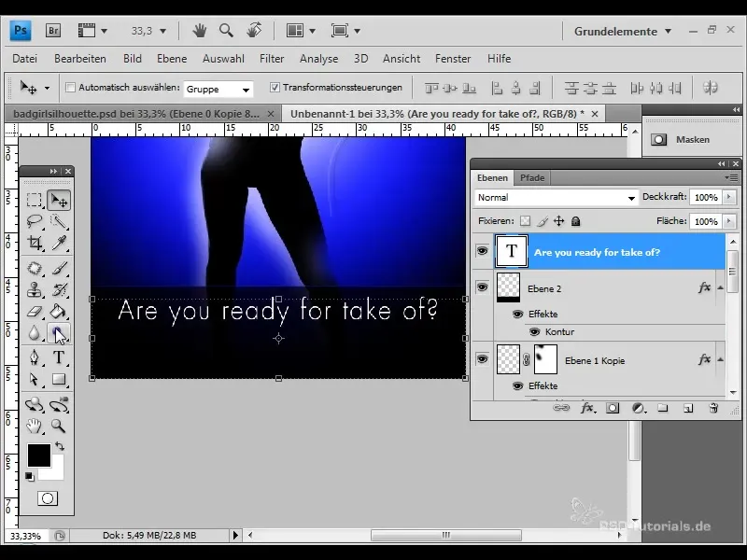Hide the text layer 'Are you ready for take of?'

482,250
